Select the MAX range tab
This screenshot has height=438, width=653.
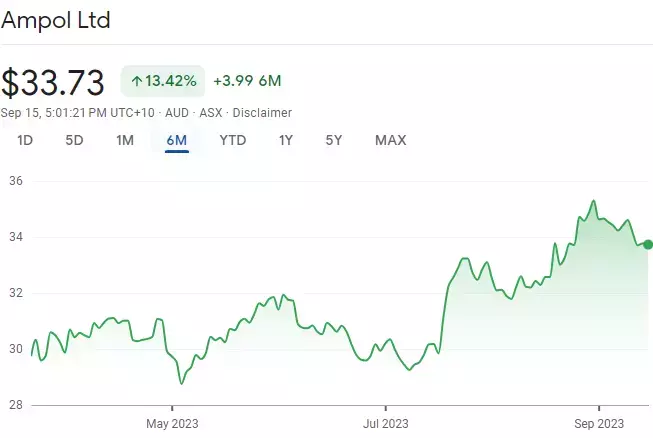pyautogui.click(x=391, y=140)
